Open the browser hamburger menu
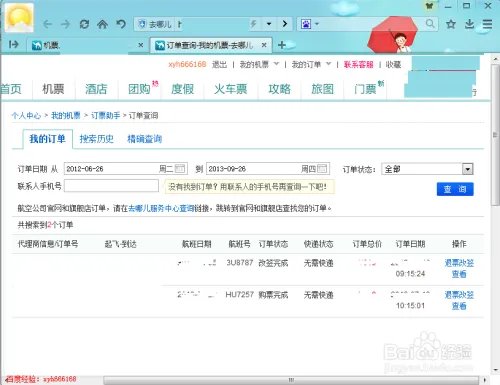The width and height of the screenshot is (500, 385). coord(487,24)
